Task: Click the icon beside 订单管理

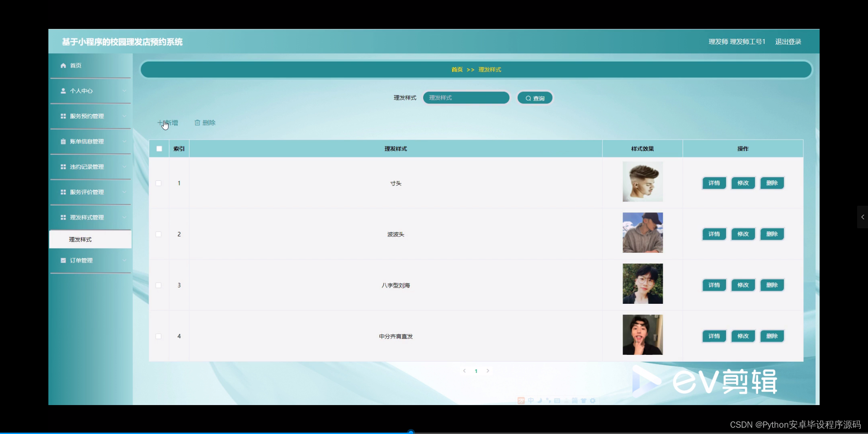Action: [x=63, y=260]
